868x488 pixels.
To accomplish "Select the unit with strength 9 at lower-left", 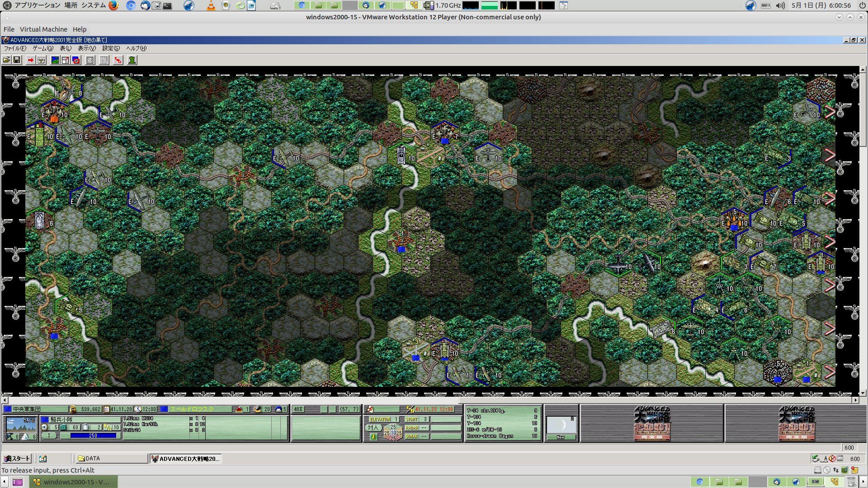I will click(x=69, y=307).
